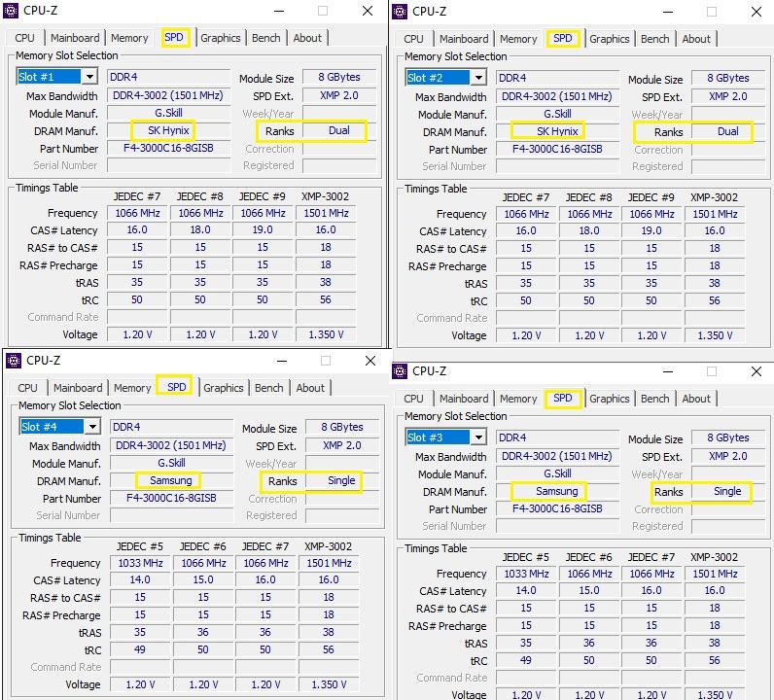Viewport: 774px width, 700px height.
Task: Open the Slot #1 memory slot dropdown
Action: pyautogui.click(x=89, y=77)
